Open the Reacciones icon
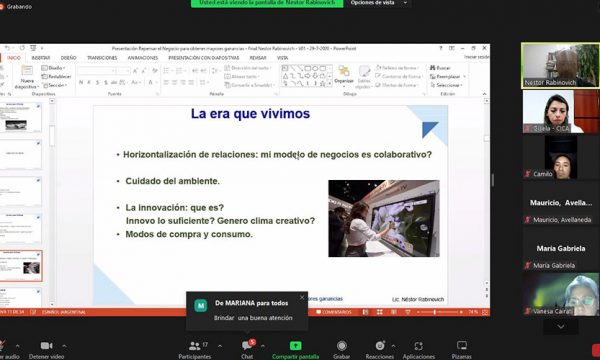This screenshot has width=600, height=360. pos(380,346)
